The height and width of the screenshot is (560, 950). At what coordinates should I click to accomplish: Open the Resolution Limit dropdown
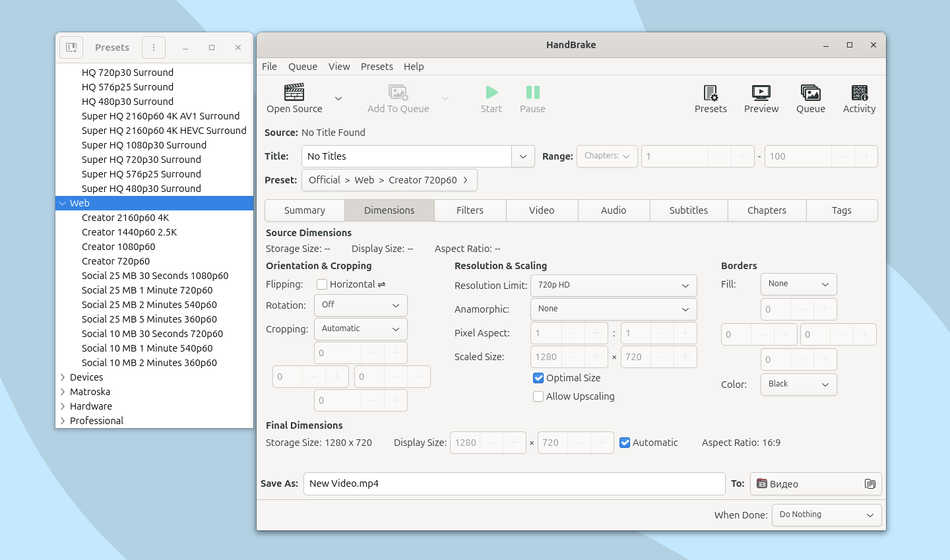click(613, 285)
